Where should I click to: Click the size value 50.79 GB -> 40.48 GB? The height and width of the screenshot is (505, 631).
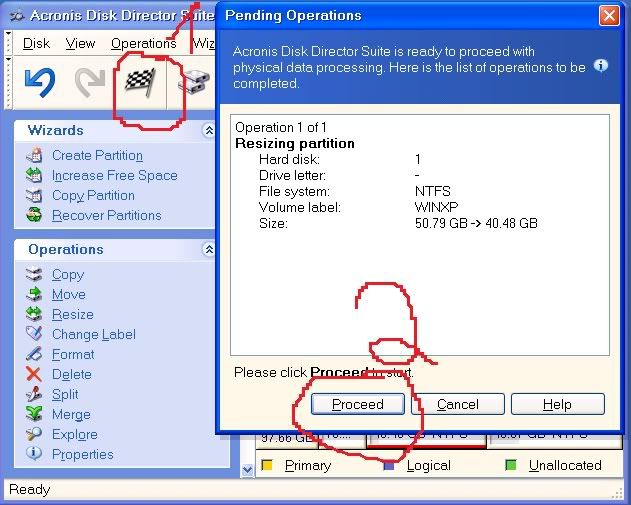coord(476,223)
